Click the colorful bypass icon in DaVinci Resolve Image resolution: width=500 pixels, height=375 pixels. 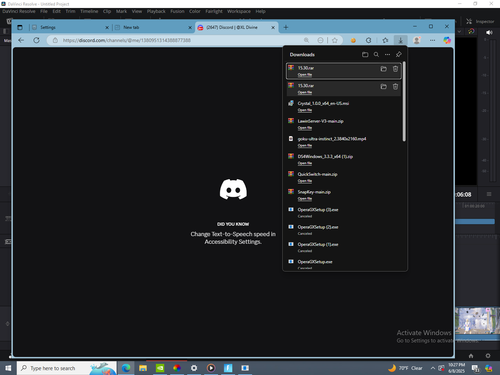(471, 31)
